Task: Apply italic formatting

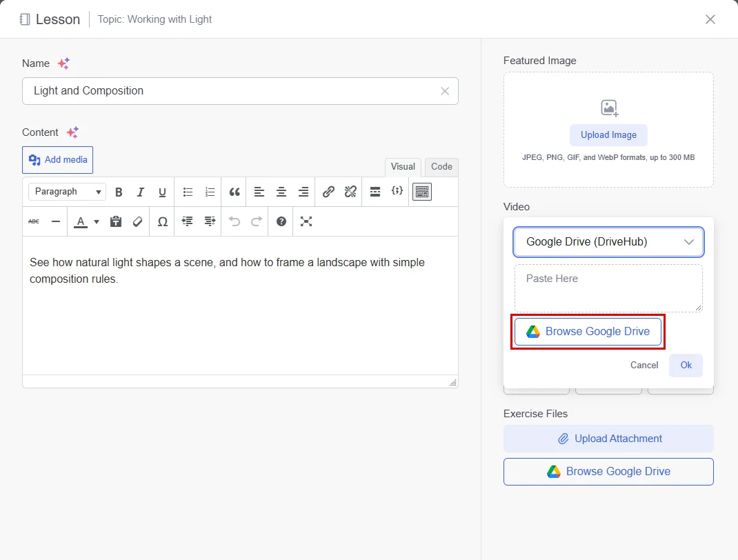Action: pyautogui.click(x=140, y=192)
